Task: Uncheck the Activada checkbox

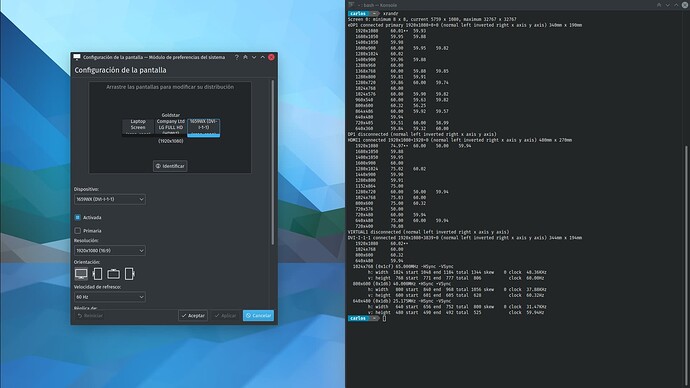Action: pyautogui.click(x=78, y=217)
